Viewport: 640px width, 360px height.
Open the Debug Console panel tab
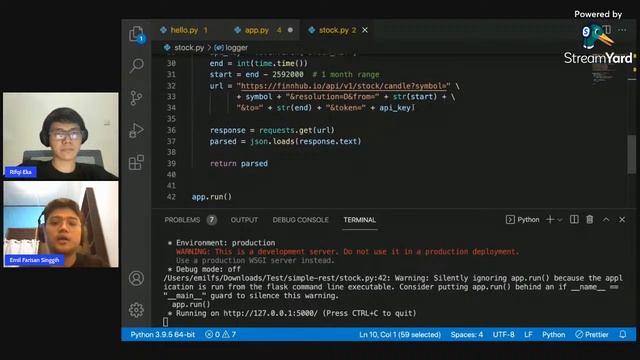300,220
